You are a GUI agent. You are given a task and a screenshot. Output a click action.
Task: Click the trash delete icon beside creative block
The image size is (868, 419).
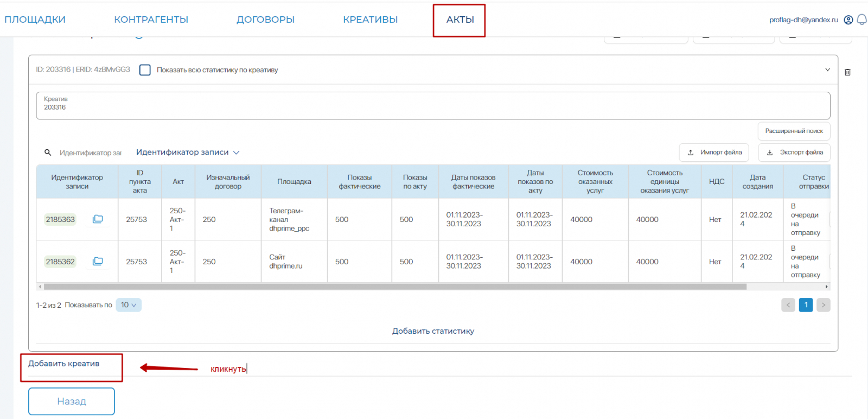pyautogui.click(x=847, y=72)
